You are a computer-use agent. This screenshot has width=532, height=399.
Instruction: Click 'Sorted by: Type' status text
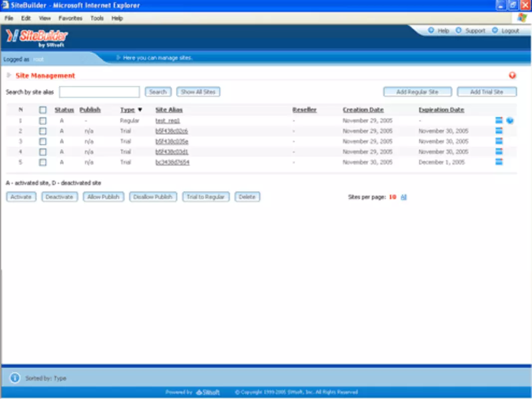[46, 378]
